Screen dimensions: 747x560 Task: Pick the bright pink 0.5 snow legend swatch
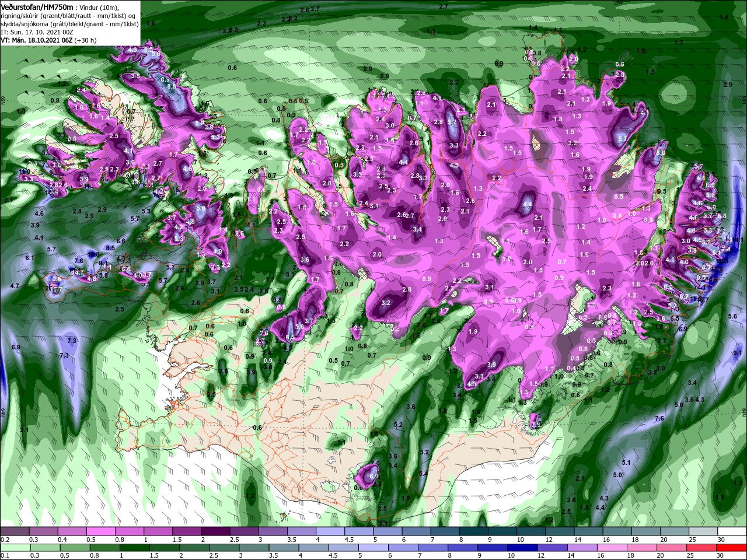[x=100, y=531]
